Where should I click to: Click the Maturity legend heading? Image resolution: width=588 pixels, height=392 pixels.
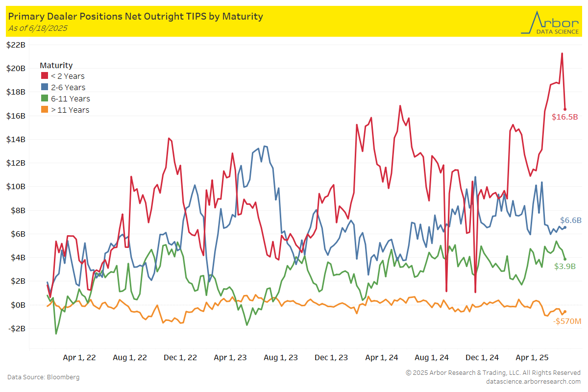[x=56, y=65]
